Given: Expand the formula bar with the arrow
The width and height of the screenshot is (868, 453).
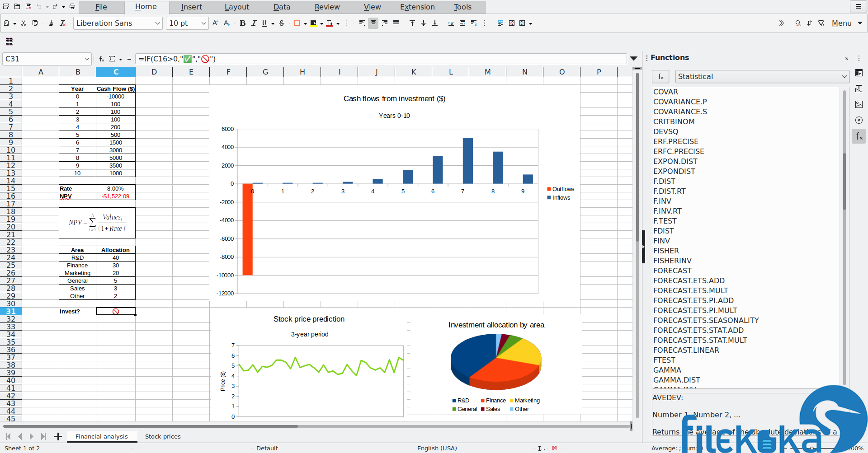Looking at the screenshot, I should [634, 59].
